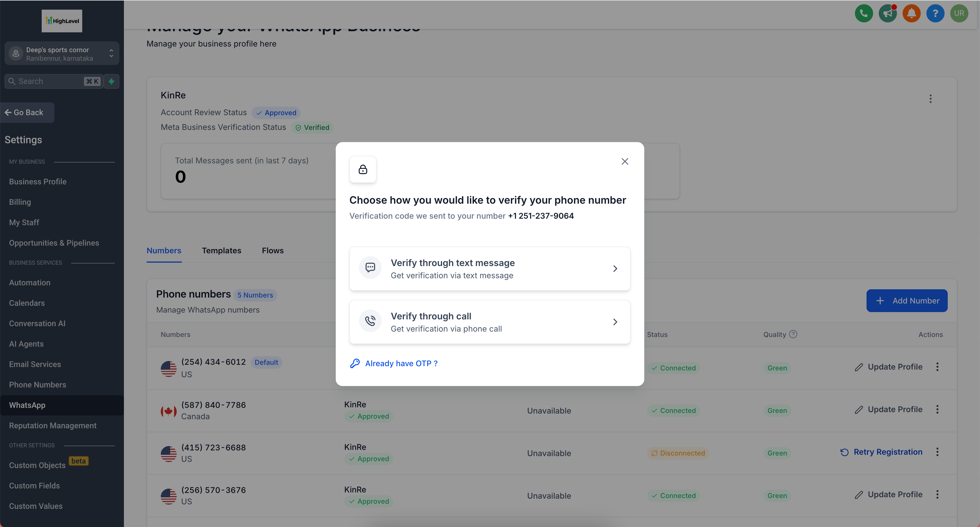Switch to the Numbers tab

[164, 250]
